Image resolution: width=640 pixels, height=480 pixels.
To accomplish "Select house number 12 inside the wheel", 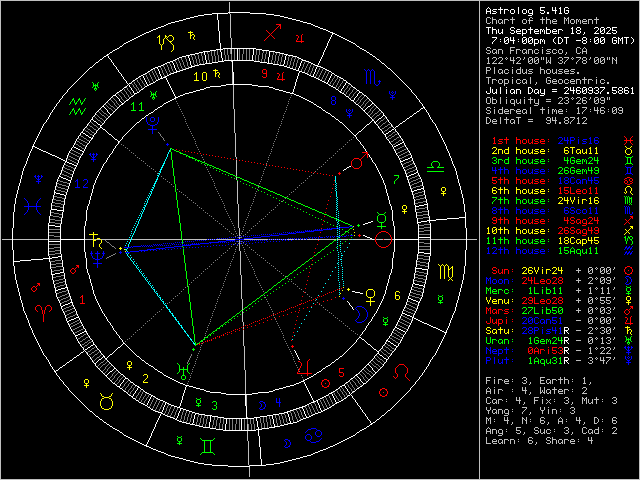I will coord(81,184).
